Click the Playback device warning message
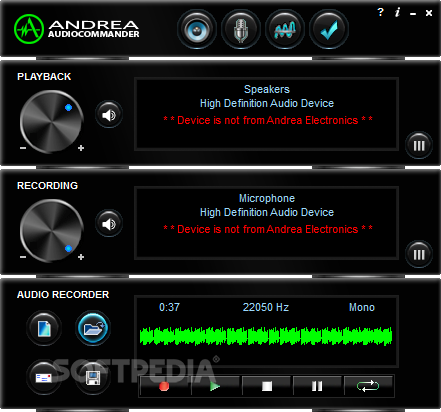 (x=268, y=120)
